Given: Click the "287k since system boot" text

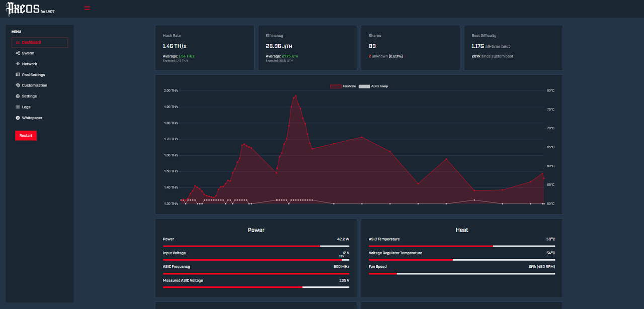Looking at the screenshot, I should point(493,56).
